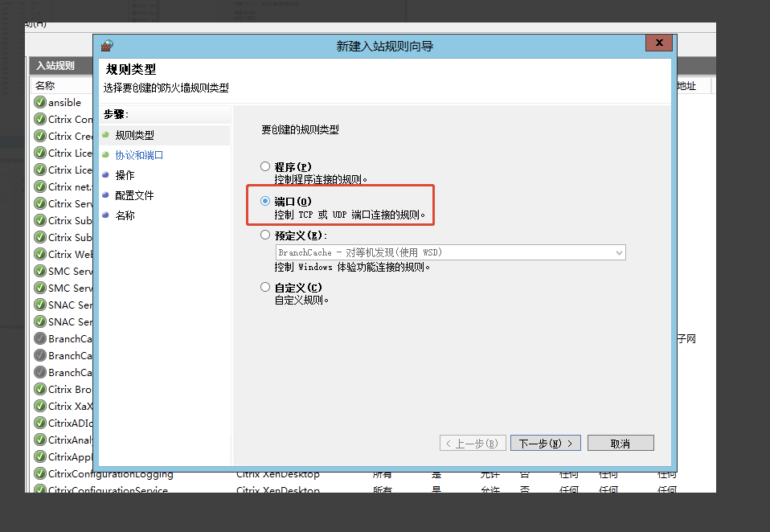770x532 pixels.
Task: Click the gray icon next to a BranchCache rule
Action: click(39, 338)
